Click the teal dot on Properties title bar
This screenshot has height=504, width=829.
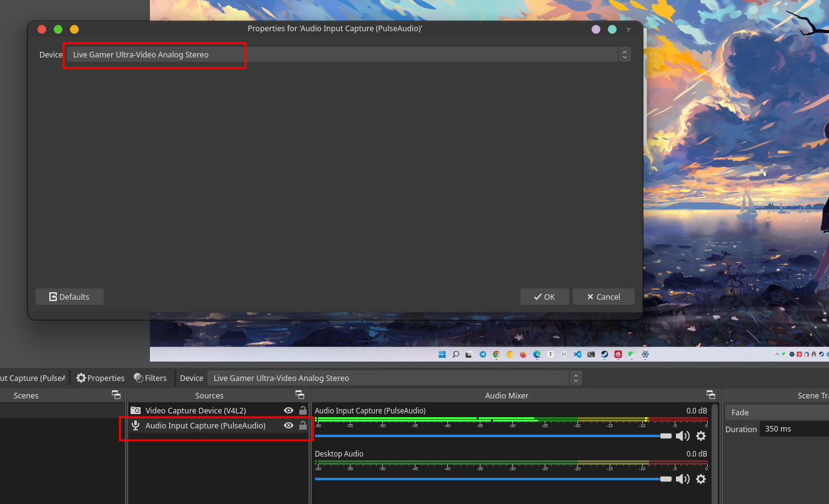[x=612, y=29]
